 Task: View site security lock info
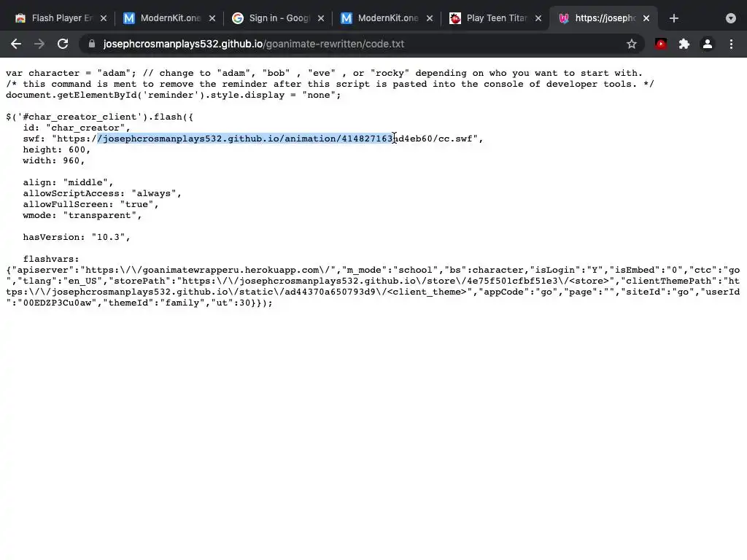point(92,44)
